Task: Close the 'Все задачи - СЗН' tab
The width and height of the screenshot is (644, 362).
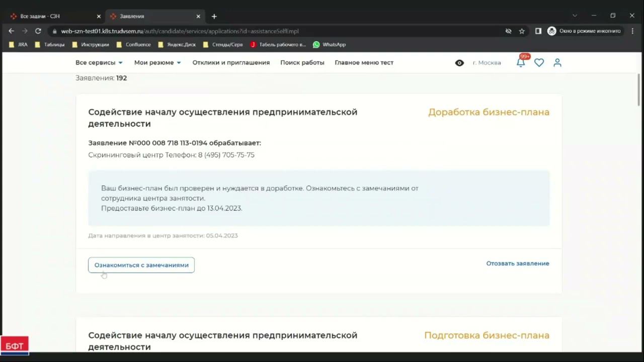Action: coord(99,16)
